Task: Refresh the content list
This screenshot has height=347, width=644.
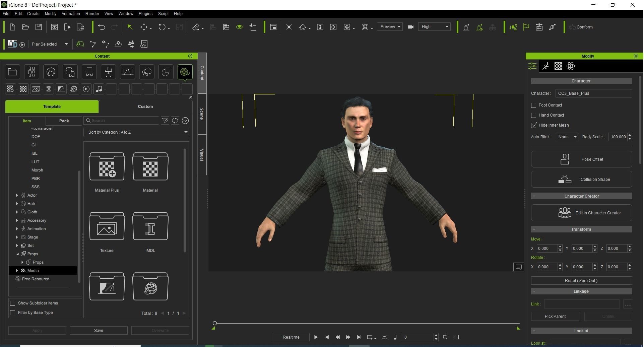Action: tap(175, 121)
